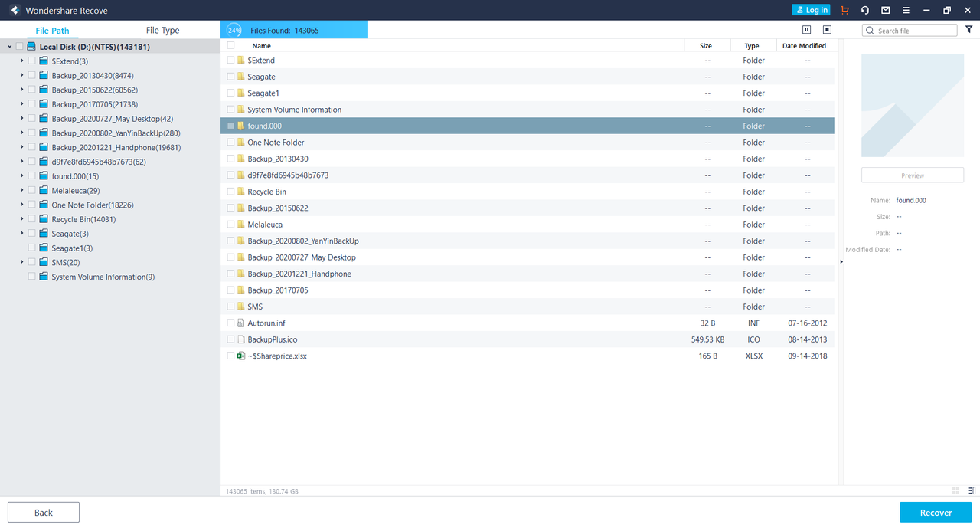The width and height of the screenshot is (980, 528).
Task: Click the Local Disk (D:) drive icon
Action: point(31,47)
